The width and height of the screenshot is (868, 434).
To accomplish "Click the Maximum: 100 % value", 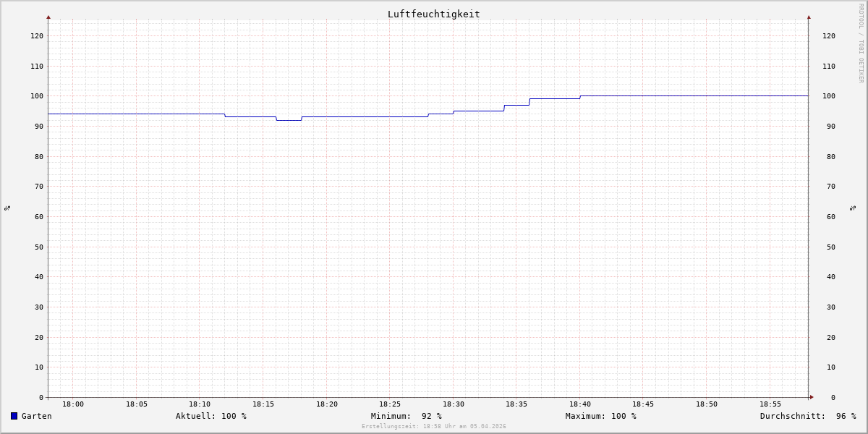I will (601, 416).
